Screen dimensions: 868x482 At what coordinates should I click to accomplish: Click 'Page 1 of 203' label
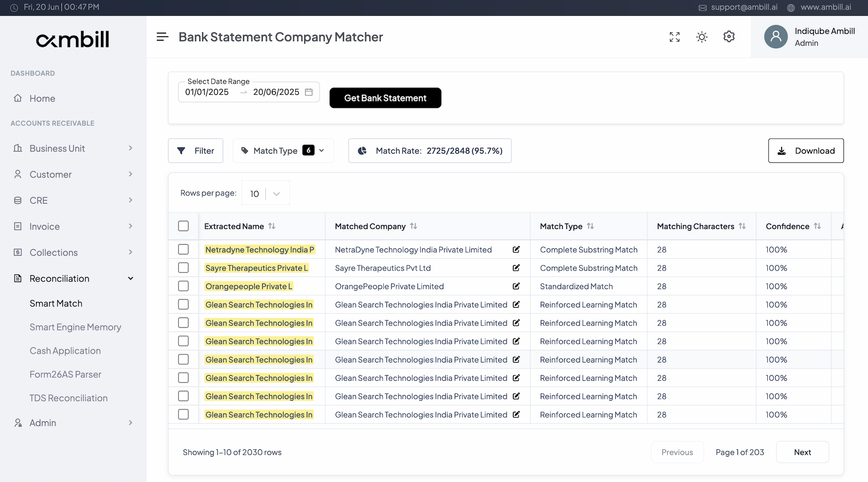(x=740, y=452)
